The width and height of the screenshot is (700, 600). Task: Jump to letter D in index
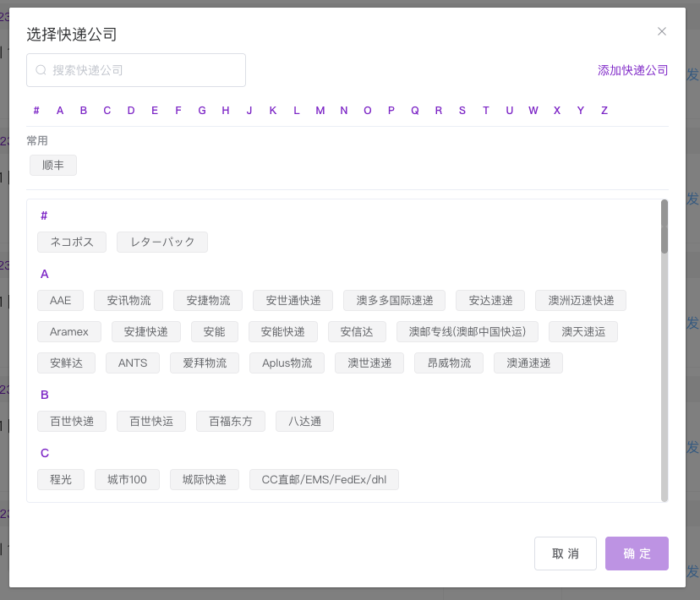coord(131,110)
